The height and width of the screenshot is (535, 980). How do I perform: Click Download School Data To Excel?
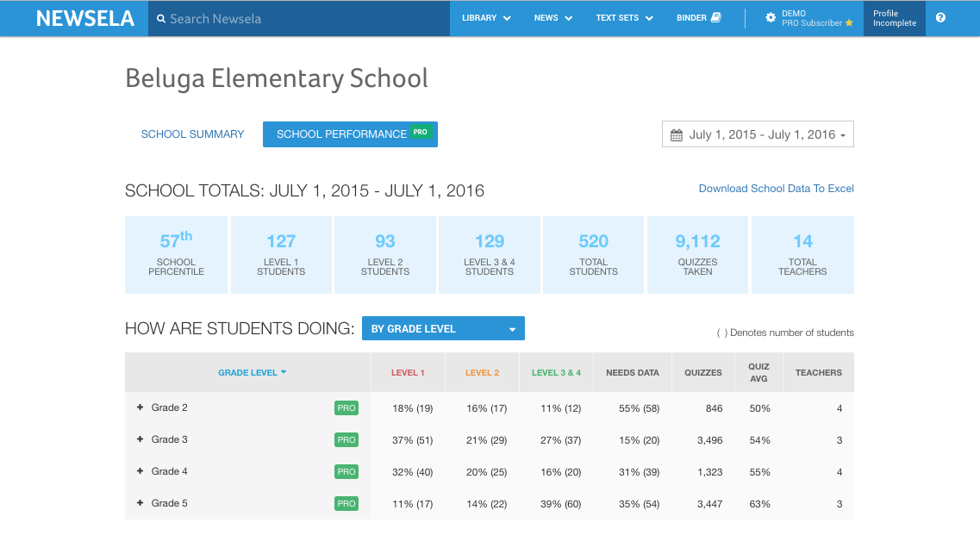[776, 189]
